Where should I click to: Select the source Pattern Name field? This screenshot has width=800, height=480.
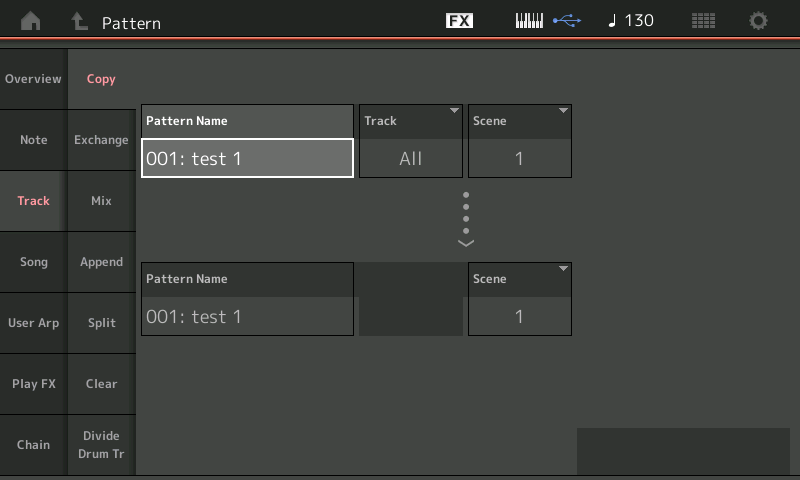point(247,157)
